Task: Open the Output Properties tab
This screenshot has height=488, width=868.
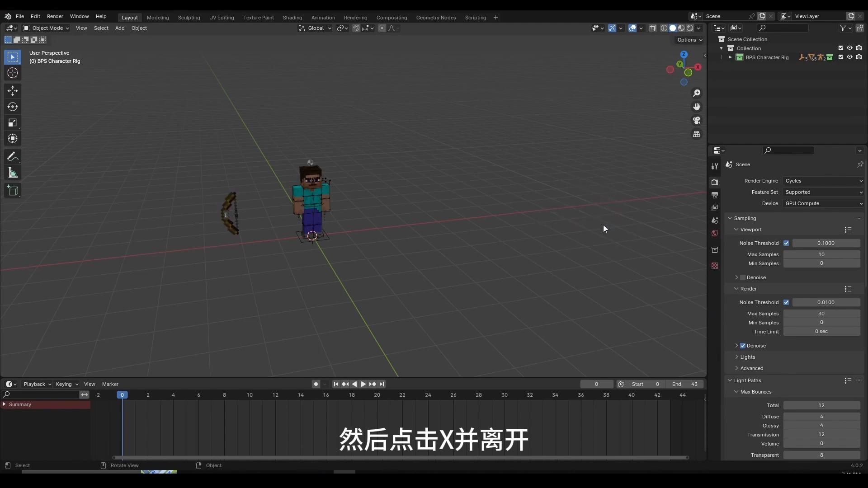Action: coord(715,195)
